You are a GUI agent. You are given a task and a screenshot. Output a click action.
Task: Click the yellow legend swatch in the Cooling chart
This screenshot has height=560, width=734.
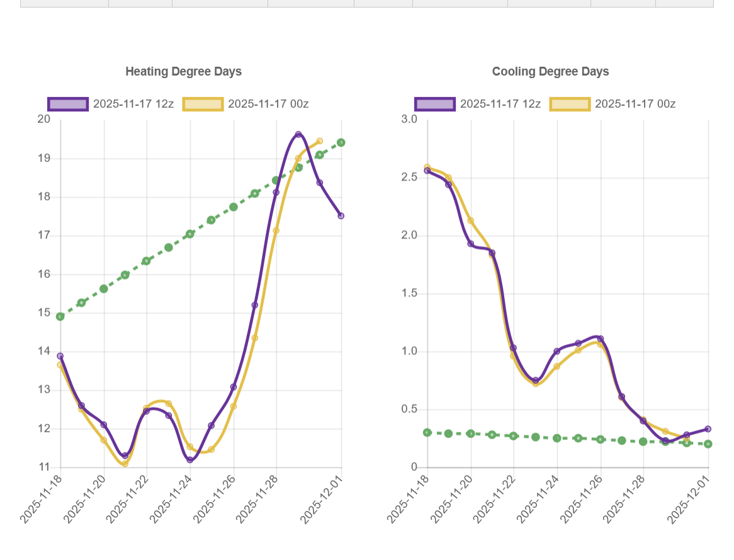click(570, 104)
